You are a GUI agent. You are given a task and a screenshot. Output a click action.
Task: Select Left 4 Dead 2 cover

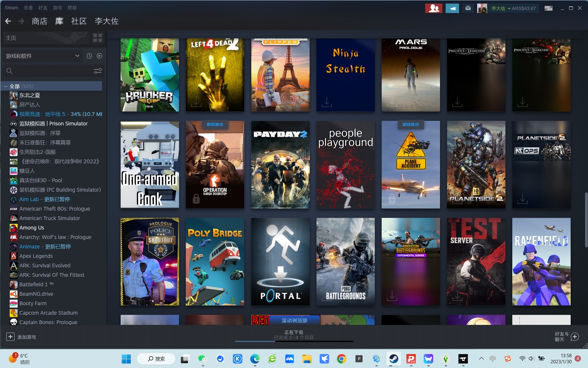pyautogui.click(x=215, y=75)
